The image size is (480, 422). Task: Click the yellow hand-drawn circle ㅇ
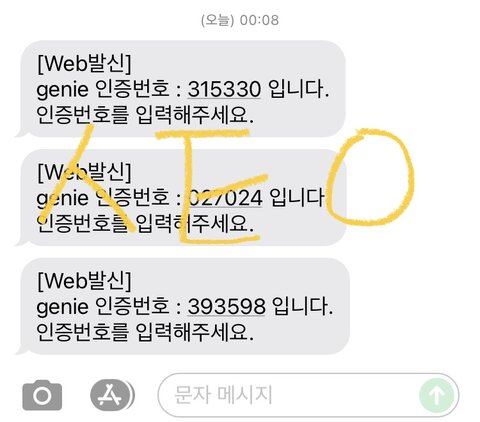point(370,177)
